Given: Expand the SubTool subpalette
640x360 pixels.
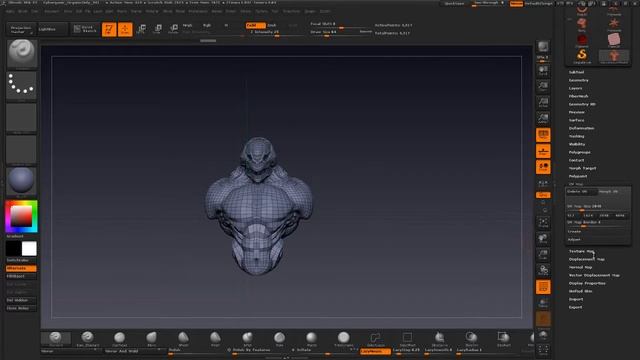Looking at the screenshot, I should tap(576, 72).
